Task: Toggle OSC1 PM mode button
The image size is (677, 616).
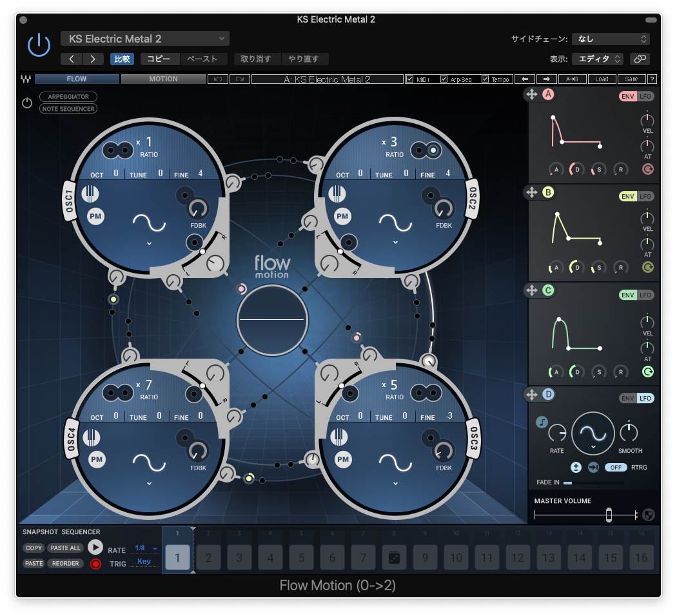Action: [x=95, y=217]
